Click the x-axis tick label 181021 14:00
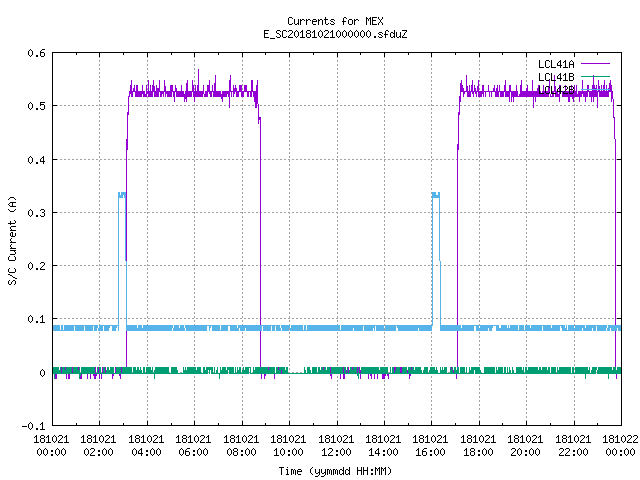Screen dimensions: 640x480 click(383, 446)
